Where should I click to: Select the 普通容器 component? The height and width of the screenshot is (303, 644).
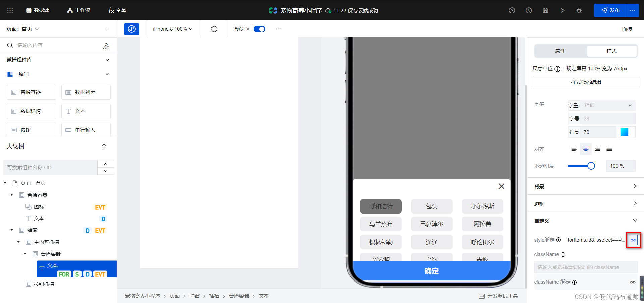pos(32,92)
